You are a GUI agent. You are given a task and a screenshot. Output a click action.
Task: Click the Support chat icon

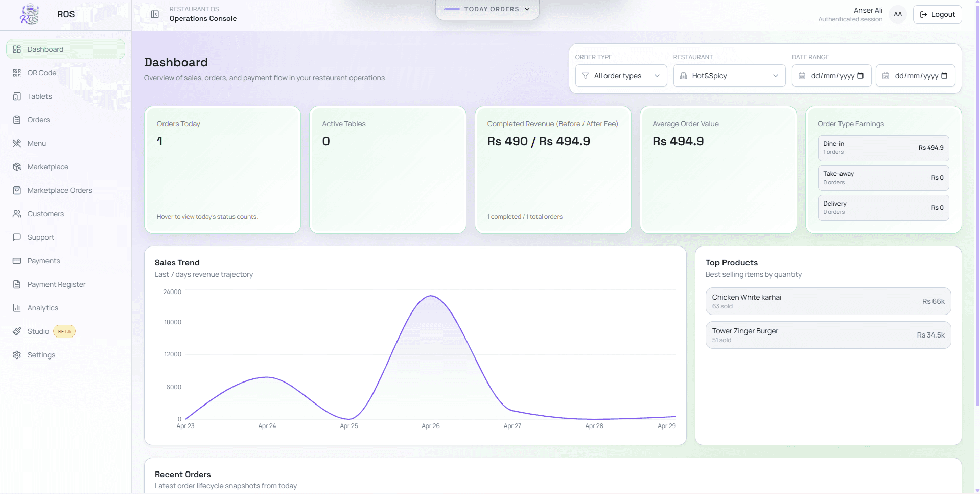pyautogui.click(x=17, y=237)
